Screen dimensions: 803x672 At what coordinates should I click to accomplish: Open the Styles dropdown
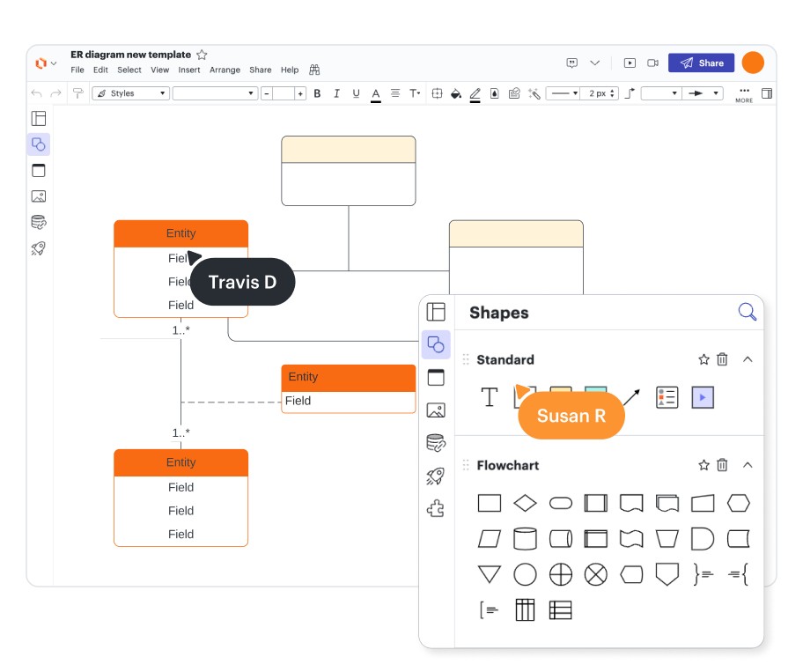pyautogui.click(x=131, y=93)
